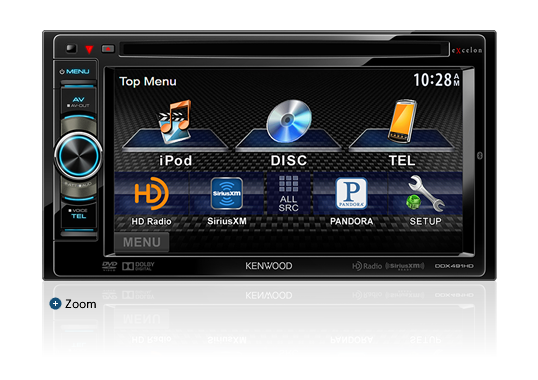Select the DISC source icon
The width and height of the screenshot is (538, 380).
(x=289, y=121)
